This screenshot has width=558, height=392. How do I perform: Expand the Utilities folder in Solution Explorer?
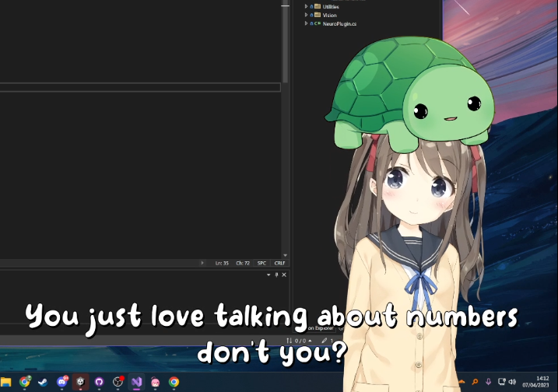pyautogui.click(x=306, y=6)
